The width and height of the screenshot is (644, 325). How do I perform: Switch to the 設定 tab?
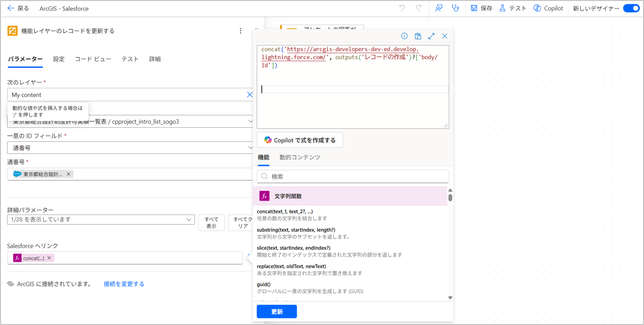pyautogui.click(x=59, y=59)
